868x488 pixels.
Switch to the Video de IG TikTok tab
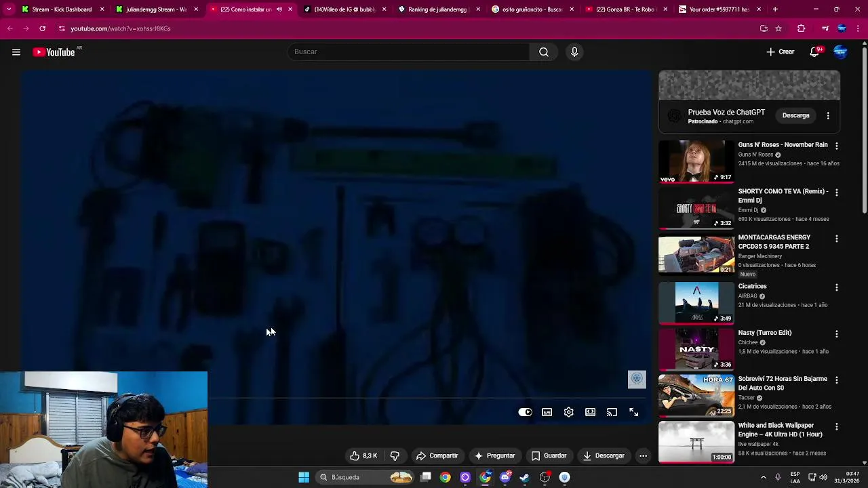[344, 9]
